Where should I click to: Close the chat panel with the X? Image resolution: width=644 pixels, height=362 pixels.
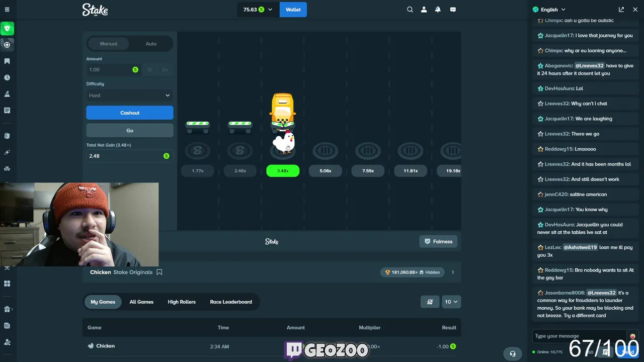click(x=634, y=10)
